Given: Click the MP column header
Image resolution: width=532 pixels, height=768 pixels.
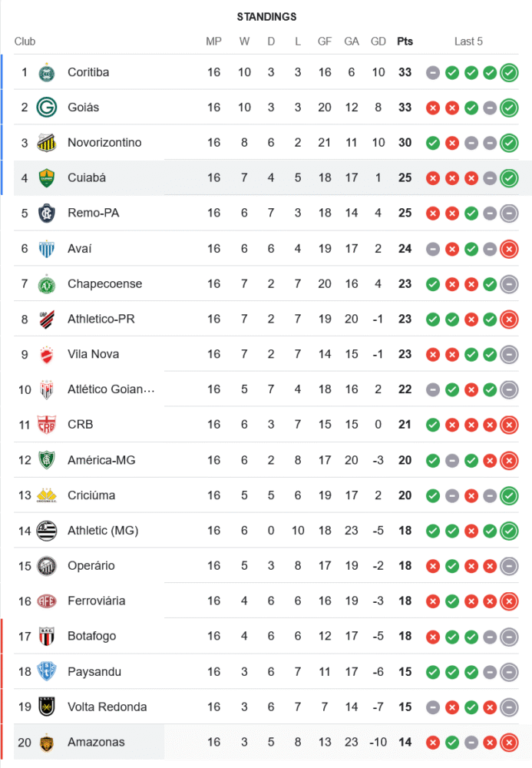Looking at the screenshot, I should (214, 41).
